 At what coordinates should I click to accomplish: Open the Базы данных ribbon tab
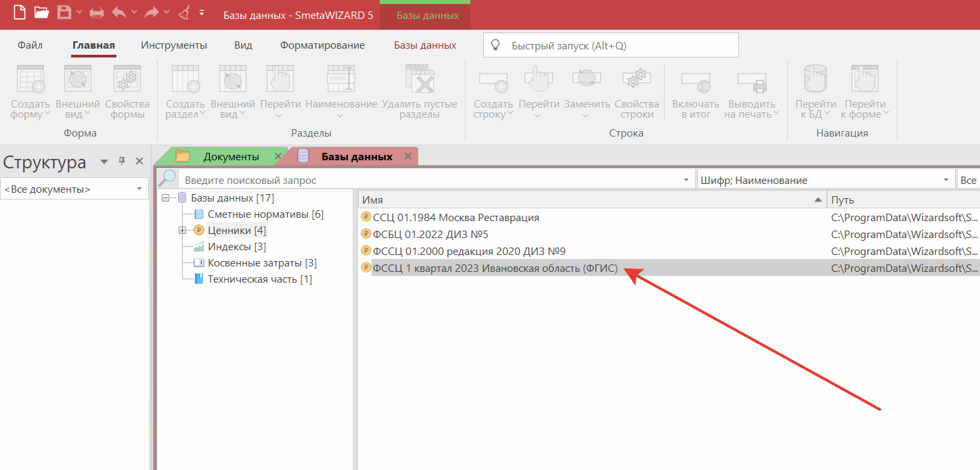pyautogui.click(x=425, y=45)
